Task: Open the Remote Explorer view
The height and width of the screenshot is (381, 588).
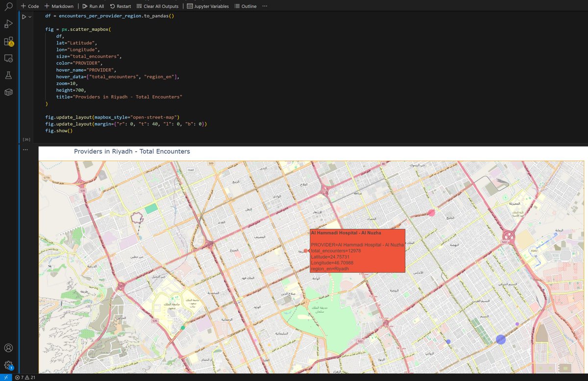Action: click(x=8, y=58)
